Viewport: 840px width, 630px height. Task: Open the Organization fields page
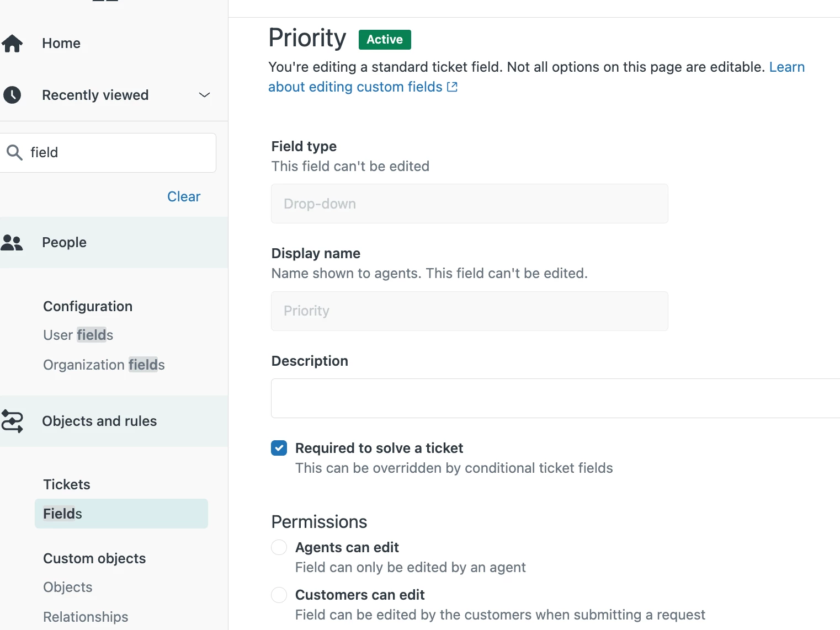coord(104,365)
